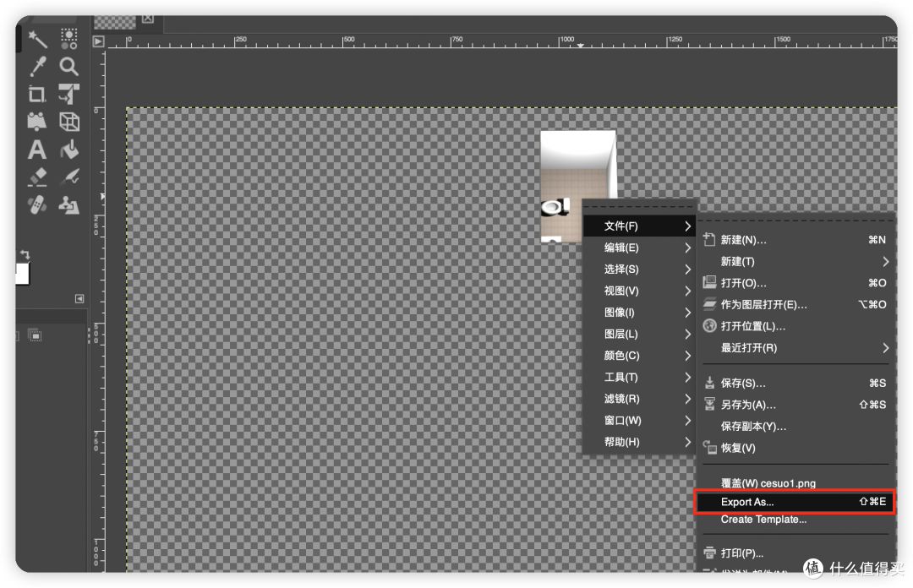Pick the Heal bandage tool

point(36,205)
